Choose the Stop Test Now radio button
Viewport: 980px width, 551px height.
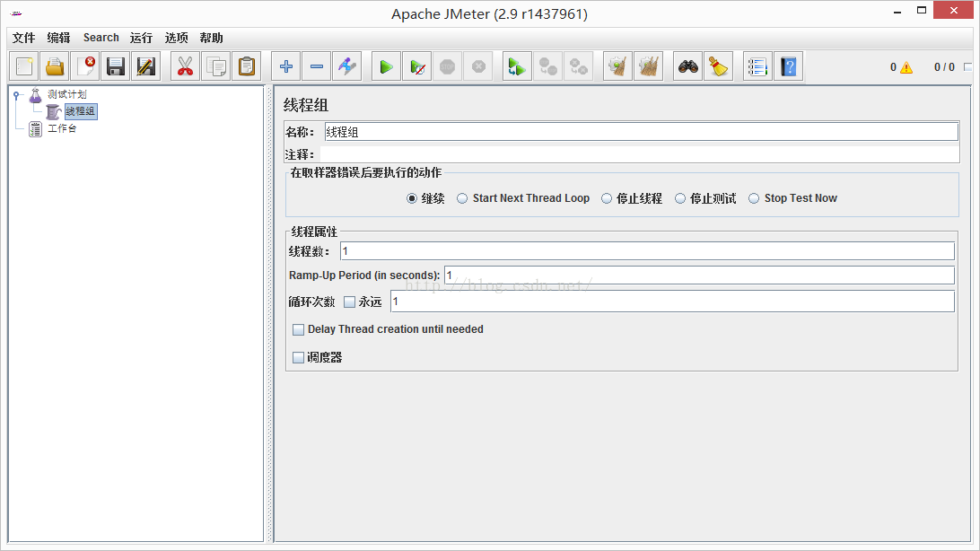754,198
